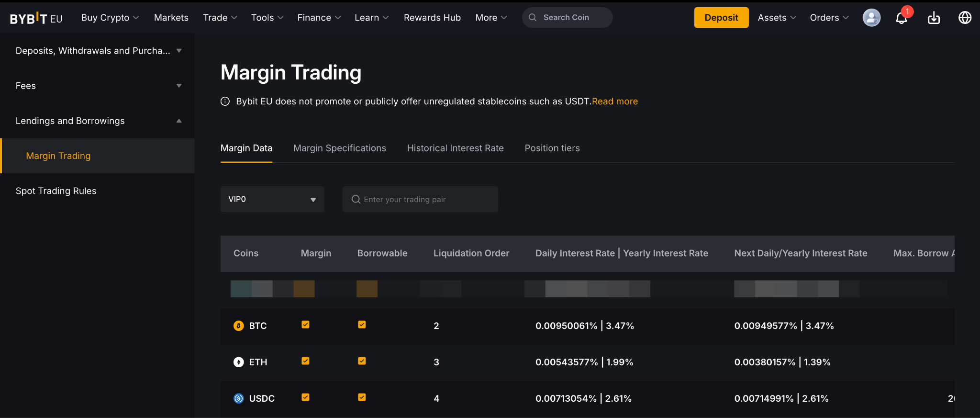Open the user profile avatar
980x418 pixels.
point(871,18)
